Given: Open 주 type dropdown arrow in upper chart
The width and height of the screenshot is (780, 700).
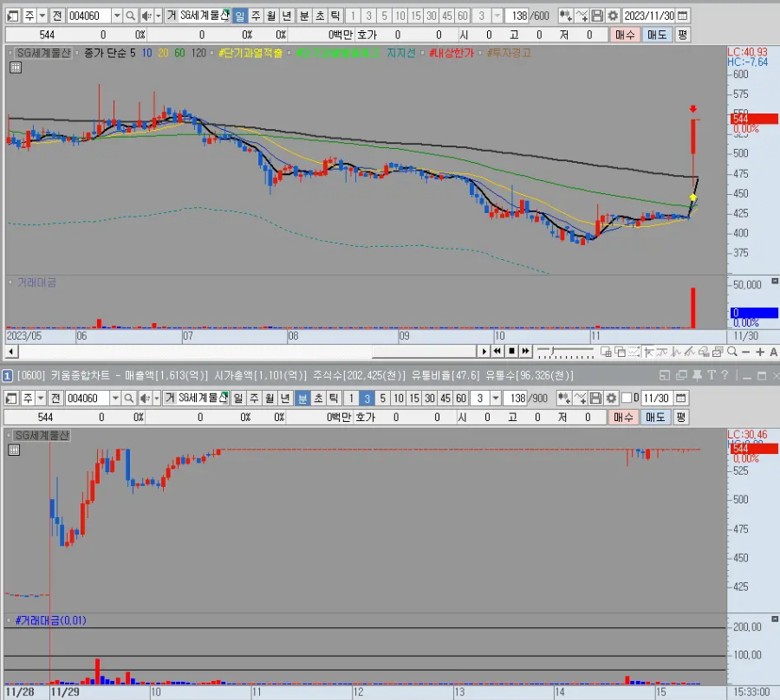Looking at the screenshot, I should [x=42, y=16].
